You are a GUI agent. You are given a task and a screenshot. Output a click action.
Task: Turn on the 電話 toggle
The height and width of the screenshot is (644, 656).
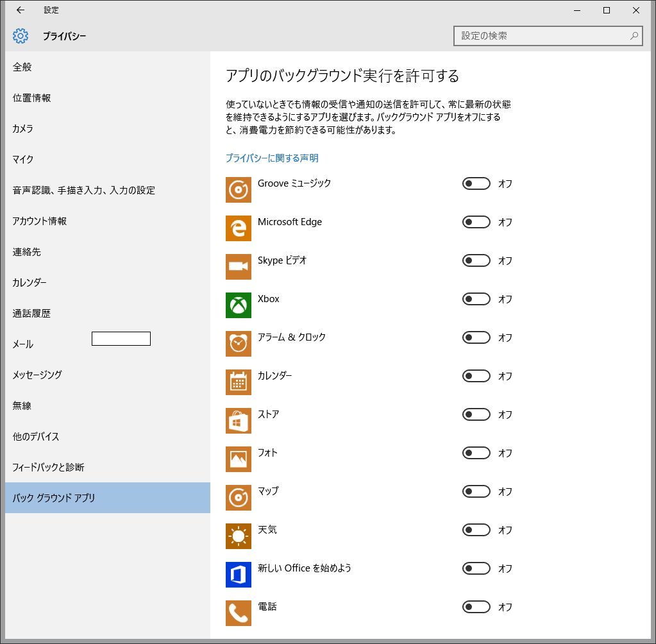[476, 607]
